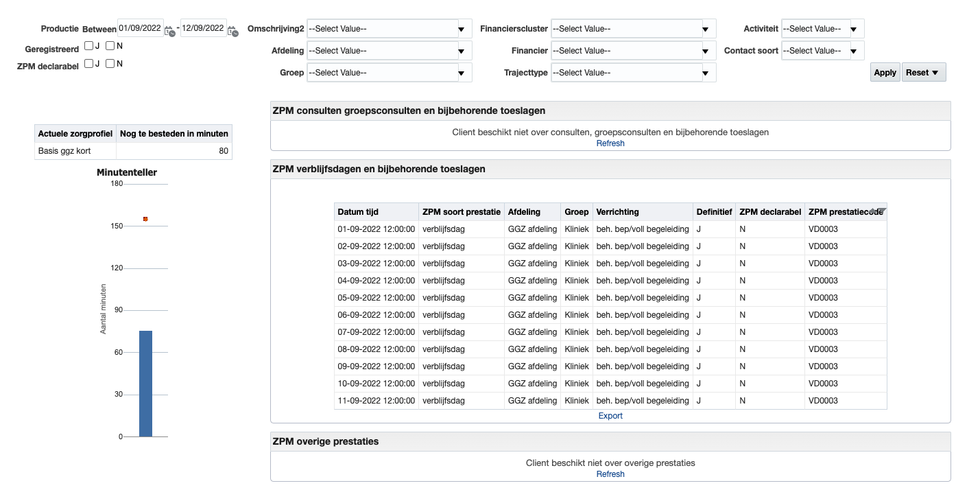Open the Reset options menu
The image size is (980, 490).
coord(923,73)
